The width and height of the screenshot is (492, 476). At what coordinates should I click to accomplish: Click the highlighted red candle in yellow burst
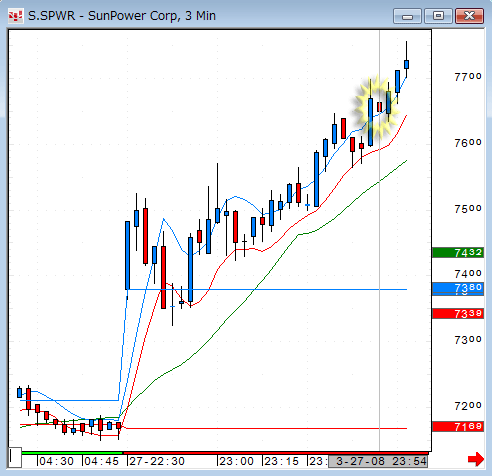pyautogui.click(x=379, y=107)
